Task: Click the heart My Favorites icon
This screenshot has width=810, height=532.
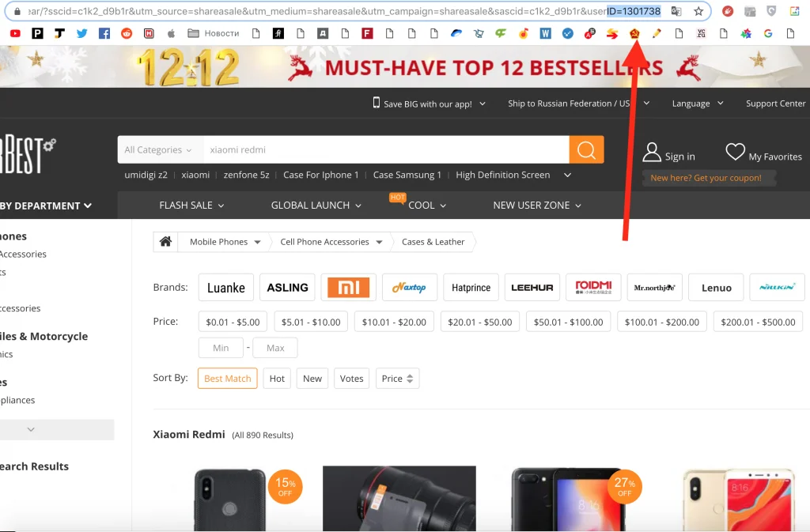Action: pyautogui.click(x=735, y=152)
